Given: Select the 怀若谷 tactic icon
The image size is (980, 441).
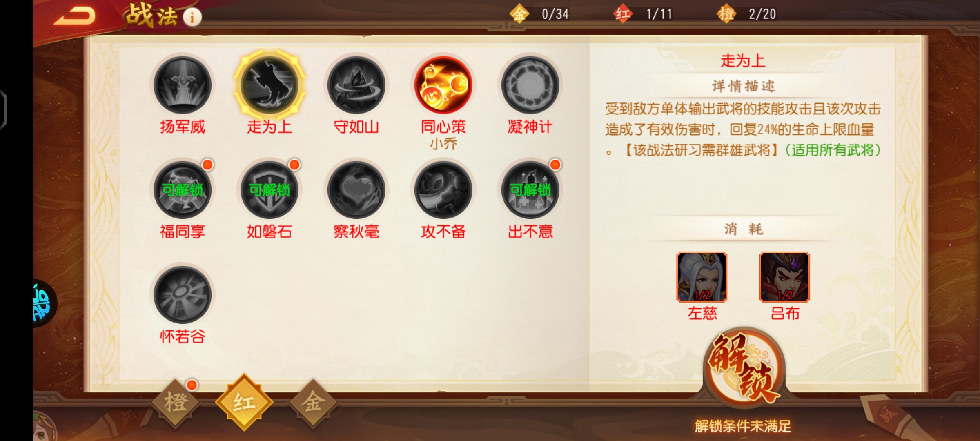Looking at the screenshot, I should [x=182, y=295].
